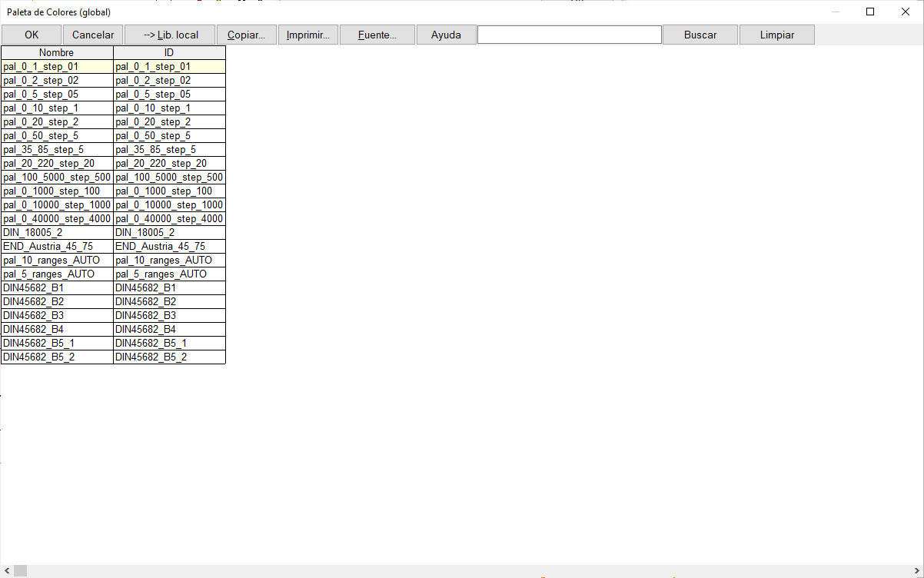Click Imprimir... to print
The width and height of the screenshot is (924, 578).
[x=308, y=35]
